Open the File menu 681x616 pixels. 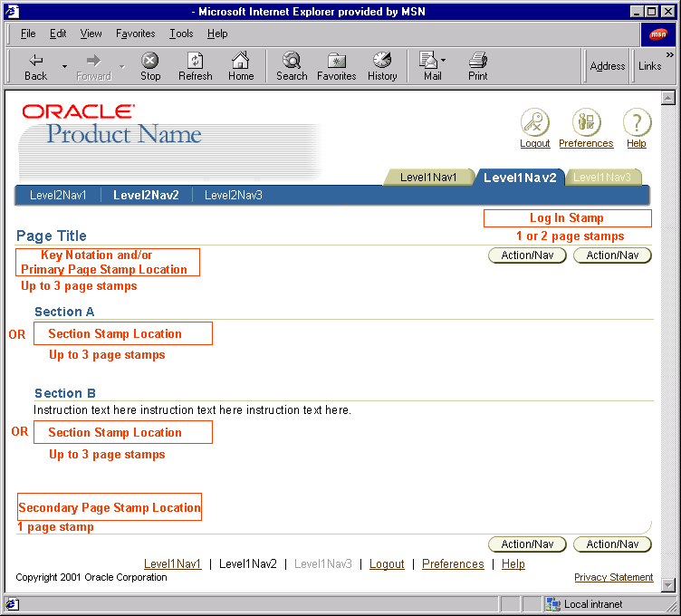(28, 34)
